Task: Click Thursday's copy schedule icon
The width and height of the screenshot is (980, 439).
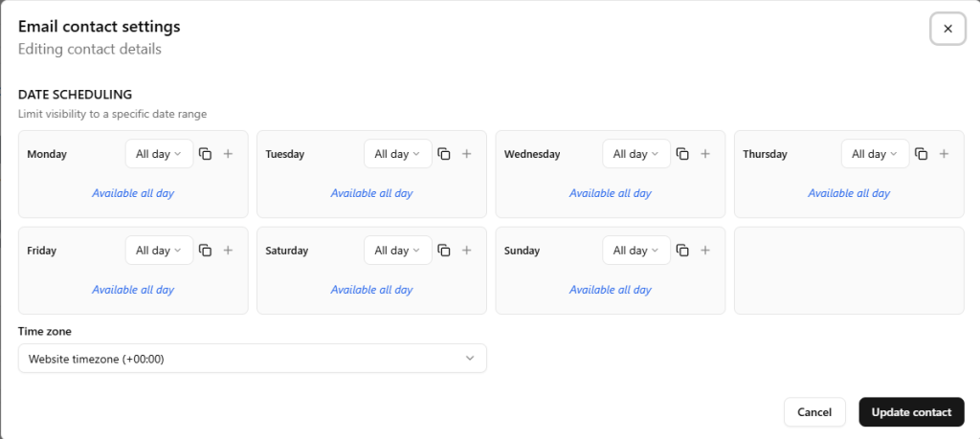Action: tap(921, 154)
